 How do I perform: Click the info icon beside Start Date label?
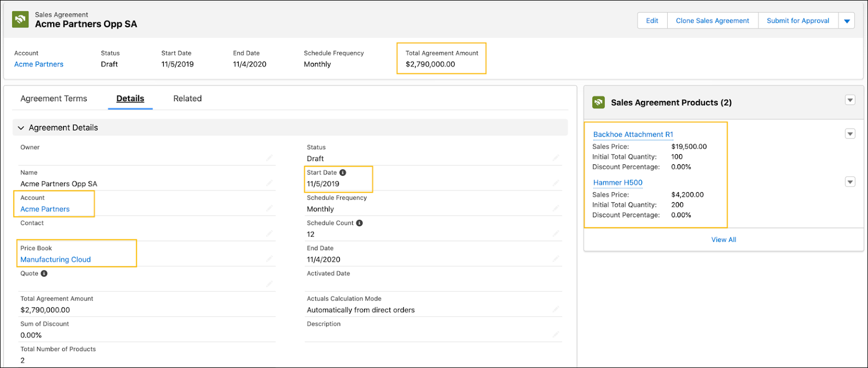point(343,173)
